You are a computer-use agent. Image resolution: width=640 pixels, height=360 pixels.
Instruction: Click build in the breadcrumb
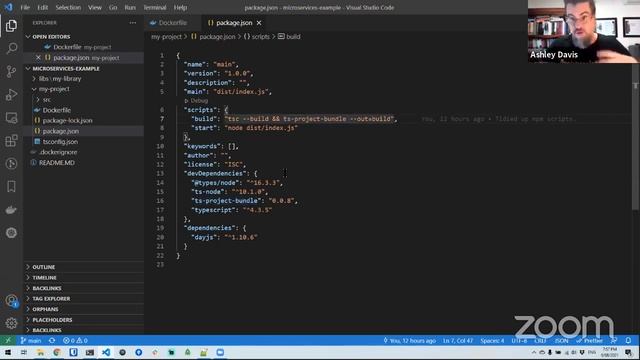pyautogui.click(x=293, y=37)
